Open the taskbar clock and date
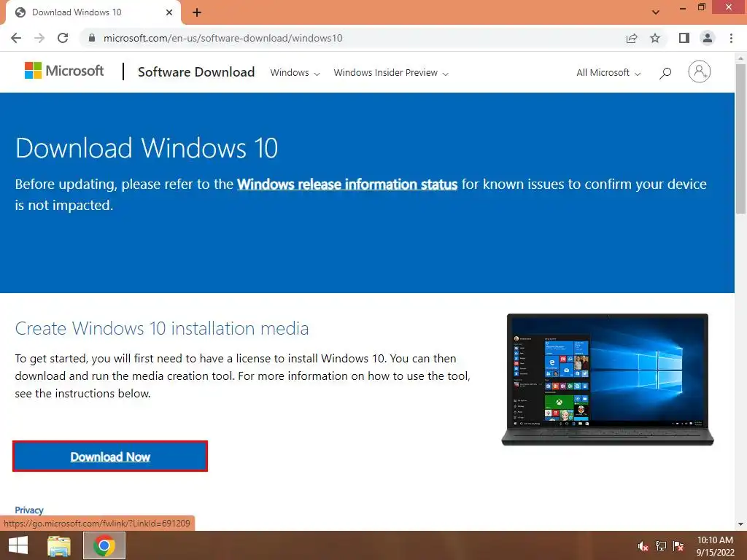The height and width of the screenshot is (560, 747). [715, 546]
